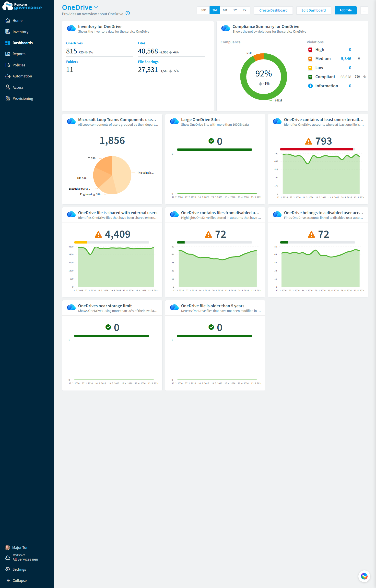Click the 92% compliance donut chart
376x588 pixels.
(x=264, y=77)
